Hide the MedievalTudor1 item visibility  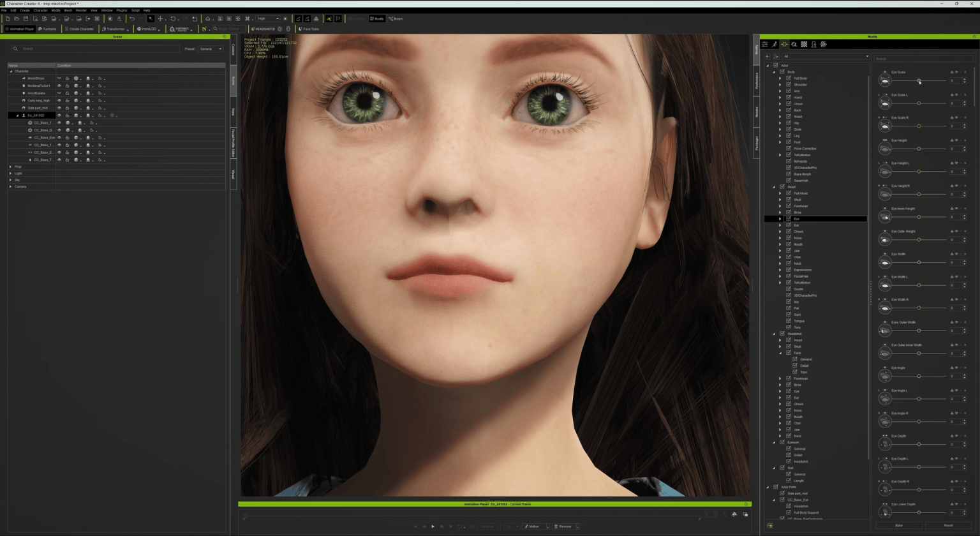point(59,86)
